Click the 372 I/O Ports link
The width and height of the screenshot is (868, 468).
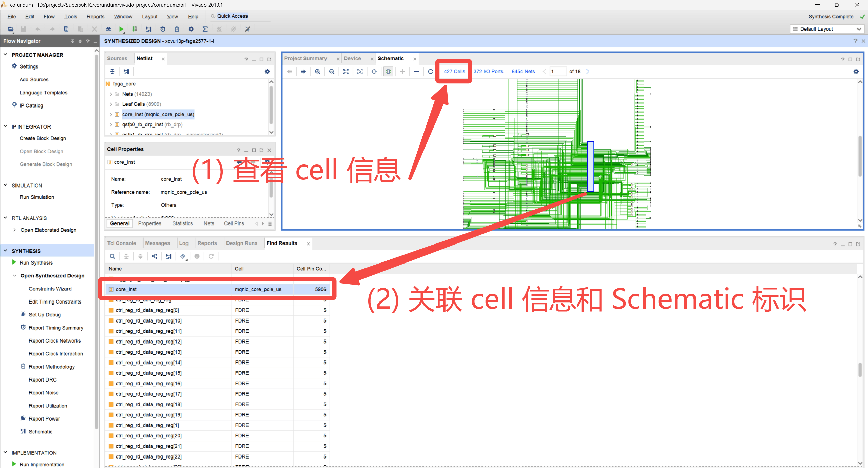coord(488,72)
